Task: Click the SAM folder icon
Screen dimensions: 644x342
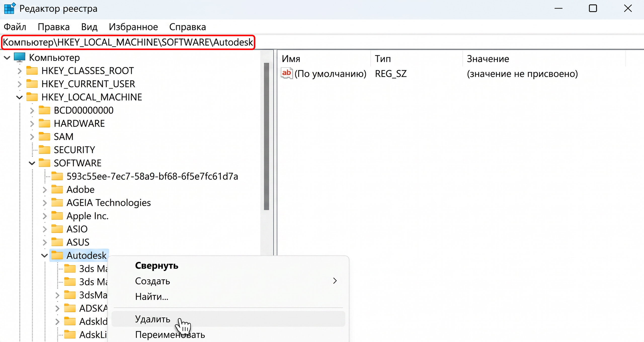Action: point(45,137)
